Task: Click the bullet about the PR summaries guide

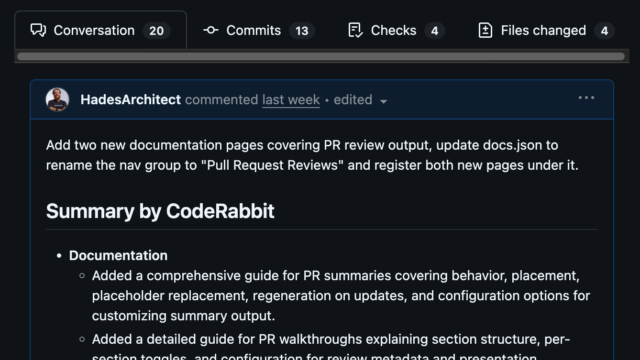Action: [x=341, y=296]
